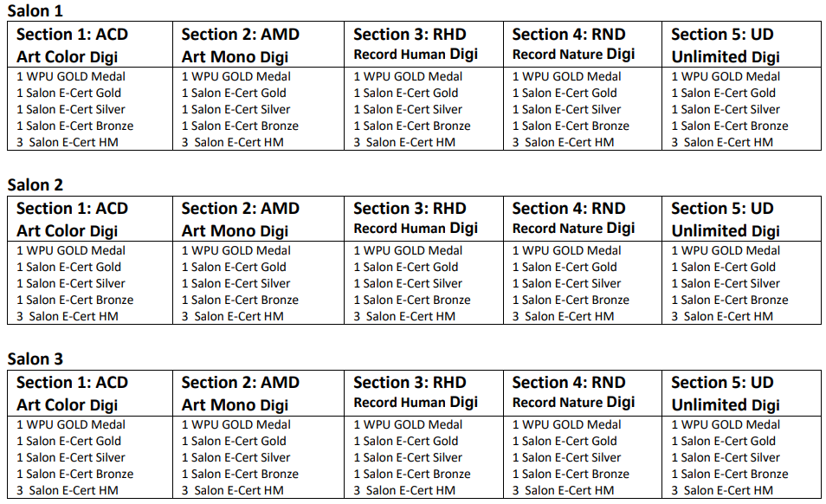Click the Salon 1 heading
The width and height of the screenshot is (826, 504).
pyautogui.click(x=35, y=10)
